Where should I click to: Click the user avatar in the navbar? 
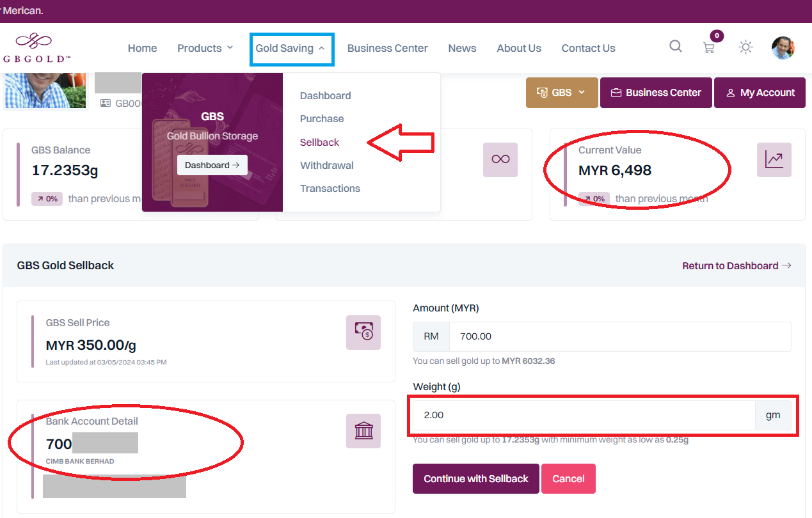click(783, 48)
